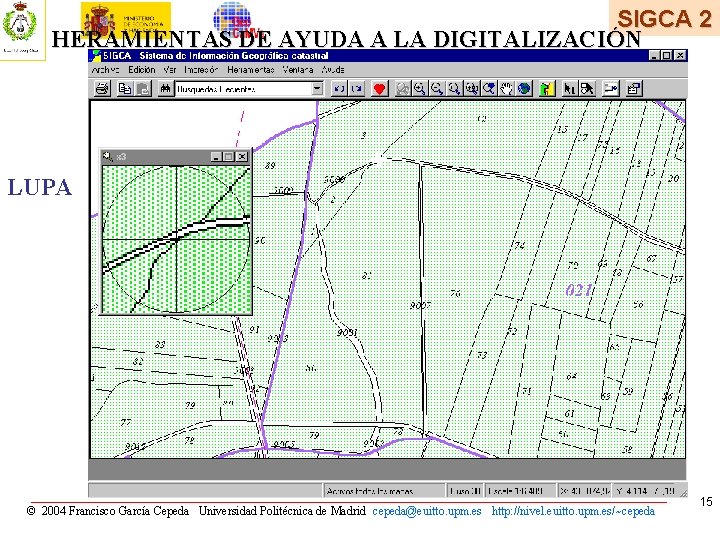Click the greyed-out icon right of the heart
The height and width of the screenshot is (540, 720).
pos(402,88)
